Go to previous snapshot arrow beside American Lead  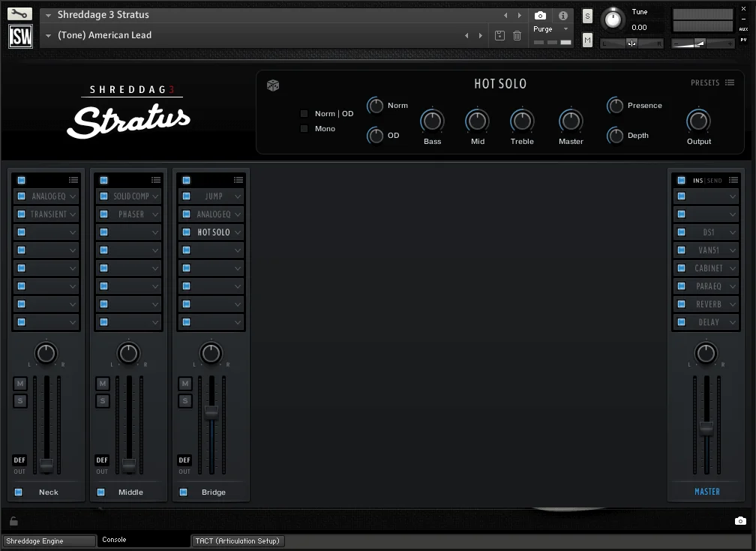click(466, 36)
